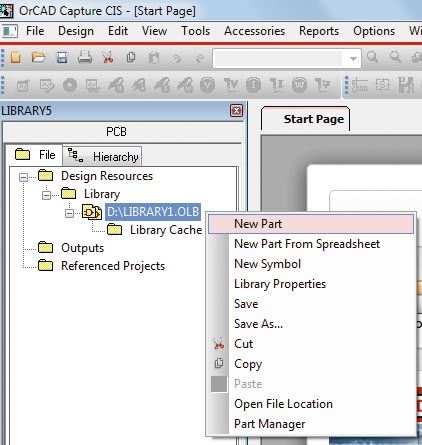Select New Part From Spreadsheet entry
The width and height of the screenshot is (422, 445).
(307, 244)
